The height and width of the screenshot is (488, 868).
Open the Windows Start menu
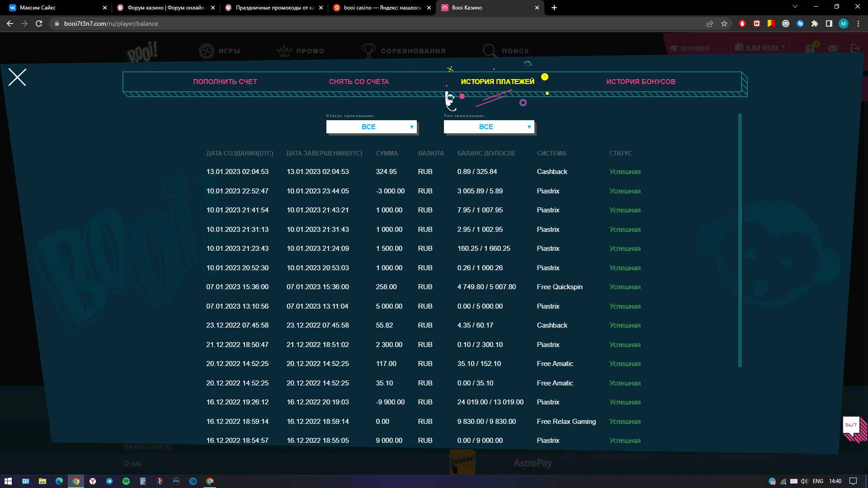pos(8,481)
